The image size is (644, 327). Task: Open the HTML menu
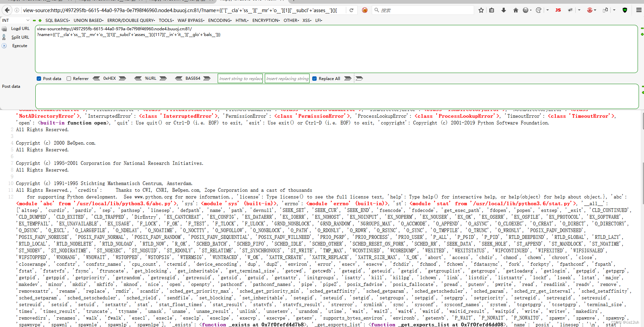242,21
